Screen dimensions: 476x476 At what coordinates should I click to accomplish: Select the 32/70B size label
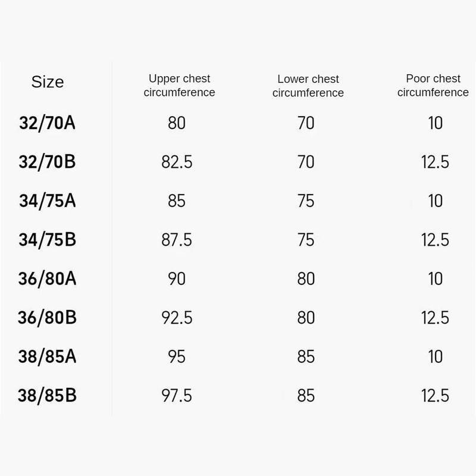(48, 162)
